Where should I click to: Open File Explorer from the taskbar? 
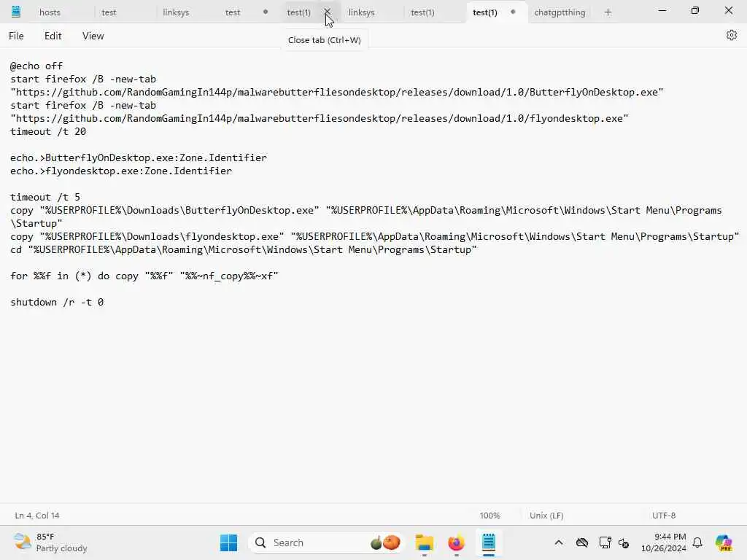tap(424, 542)
